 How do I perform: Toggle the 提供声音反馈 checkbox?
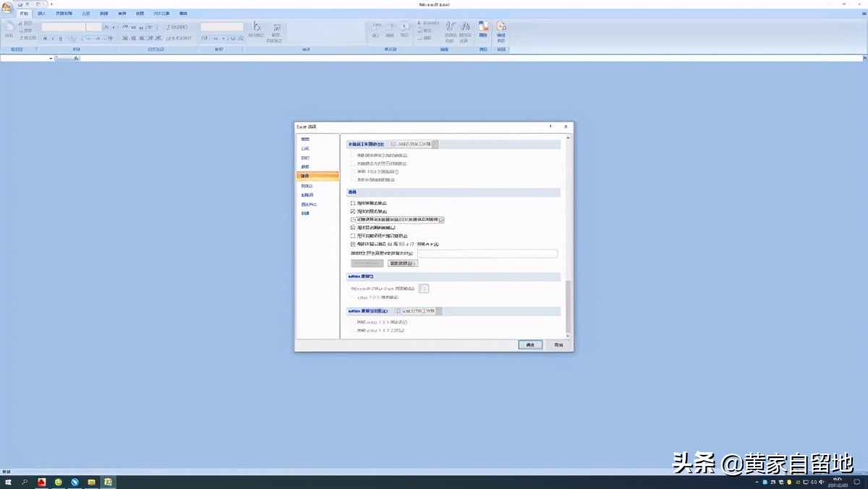coord(353,203)
